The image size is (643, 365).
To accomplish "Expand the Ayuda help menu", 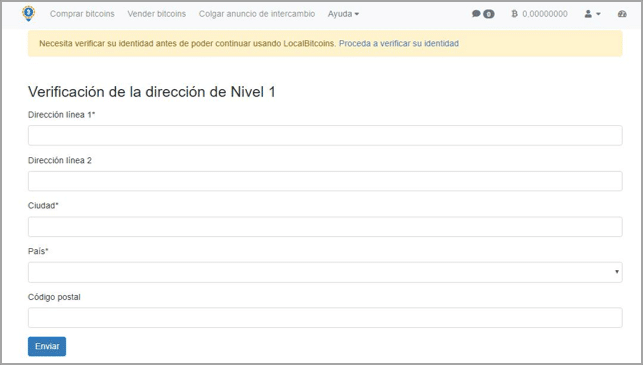I will coord(343,14).
